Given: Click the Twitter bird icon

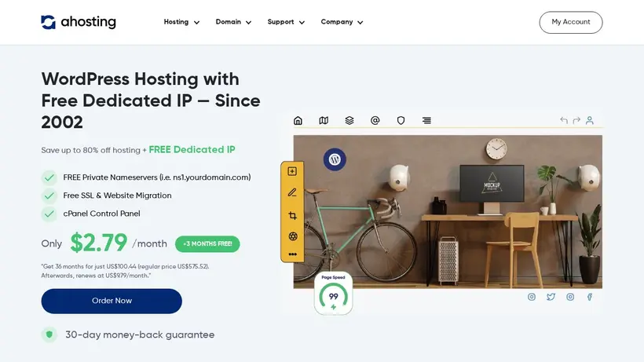Looking at the screenshot, I should click(551, 297).
